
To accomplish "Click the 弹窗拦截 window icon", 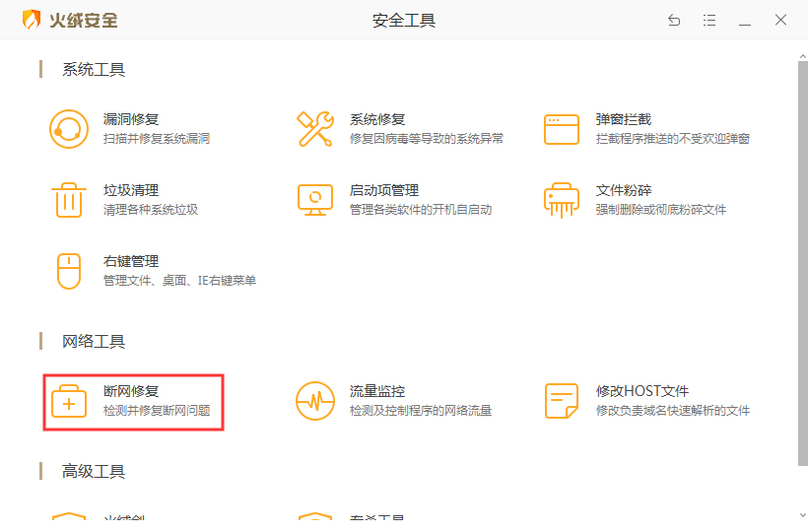I will (x=562, y=129).
